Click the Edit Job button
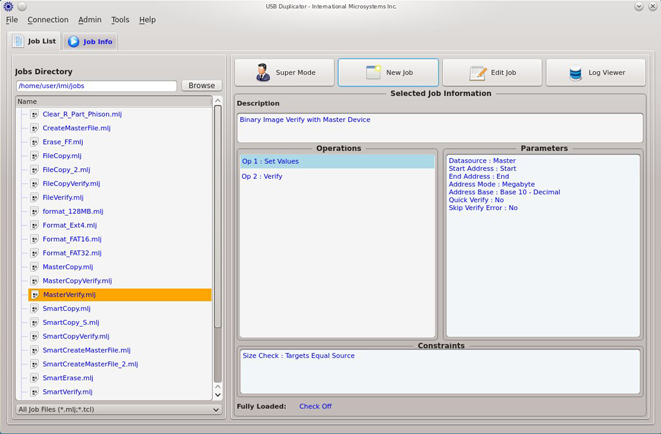 tap(492, 72)
